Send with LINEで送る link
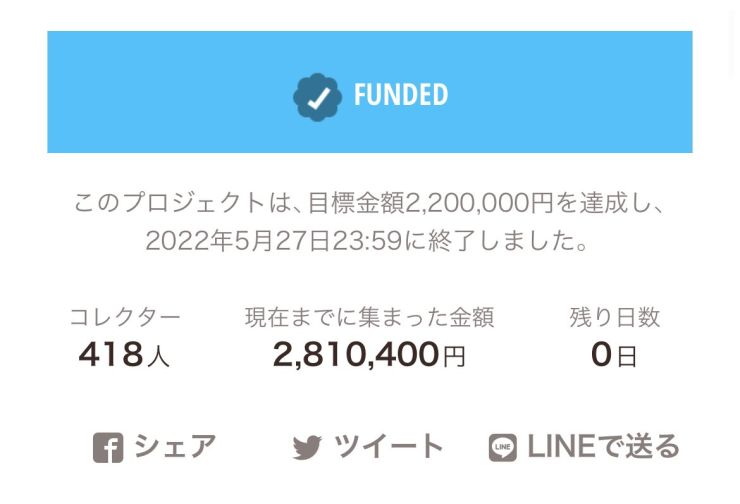740x504 pixels. (603, 446)
